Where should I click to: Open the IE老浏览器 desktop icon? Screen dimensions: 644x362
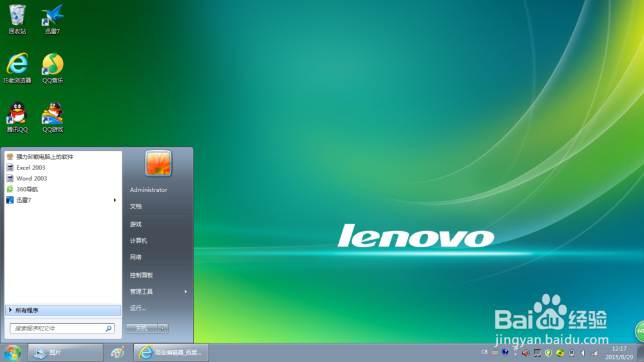coord(17,68)
